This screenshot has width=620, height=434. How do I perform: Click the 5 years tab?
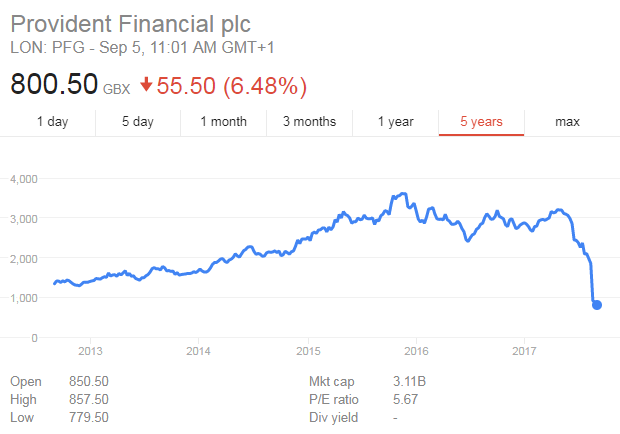click(x=481, y=122)
